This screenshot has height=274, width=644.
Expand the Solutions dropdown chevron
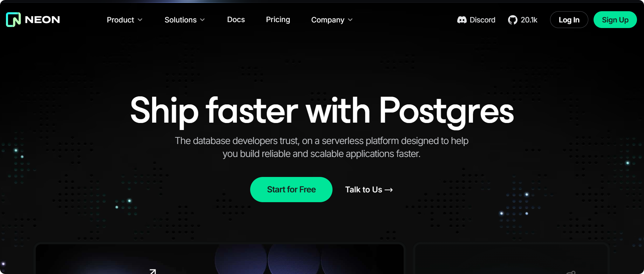(203, 20)
